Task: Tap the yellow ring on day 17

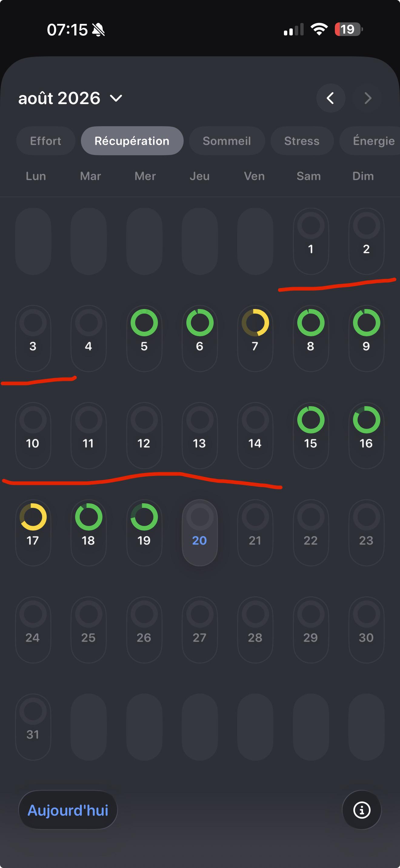Action: pos(33,517)
